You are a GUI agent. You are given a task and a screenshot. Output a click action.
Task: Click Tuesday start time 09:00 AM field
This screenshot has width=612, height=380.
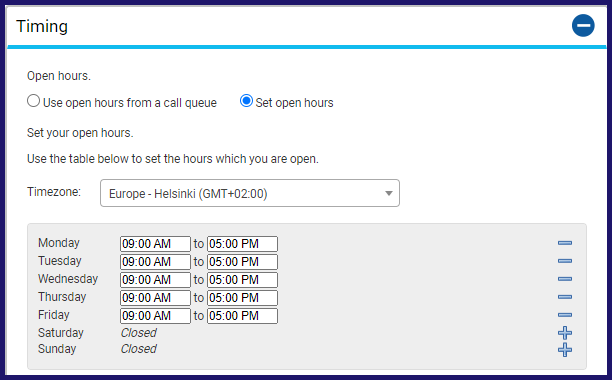(x=155, y=262)
